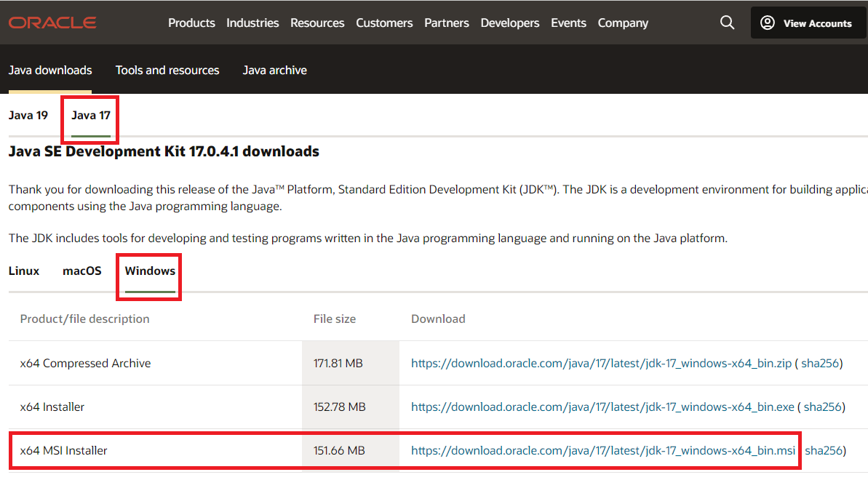Click the x64 Compressed Archive text
The height and width of the screenshot is (480, 868).
tap(85, 363)
